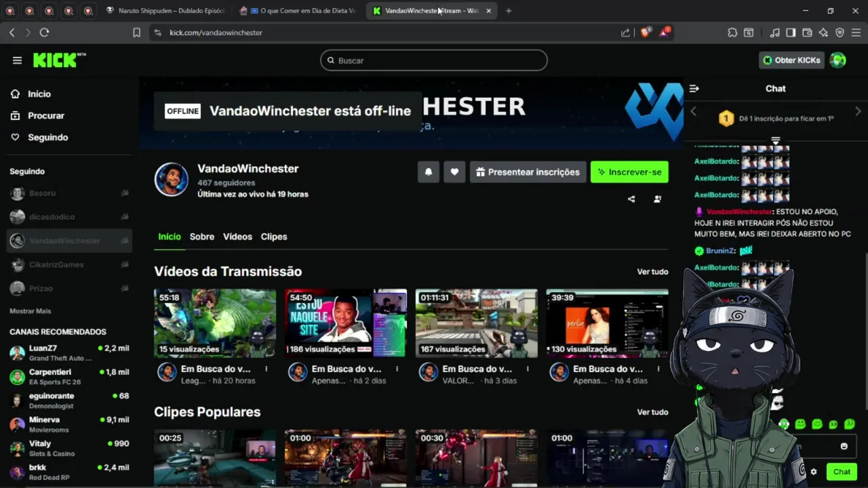Bookmark this page using the bookmark icon

click(x=136, y=33)
